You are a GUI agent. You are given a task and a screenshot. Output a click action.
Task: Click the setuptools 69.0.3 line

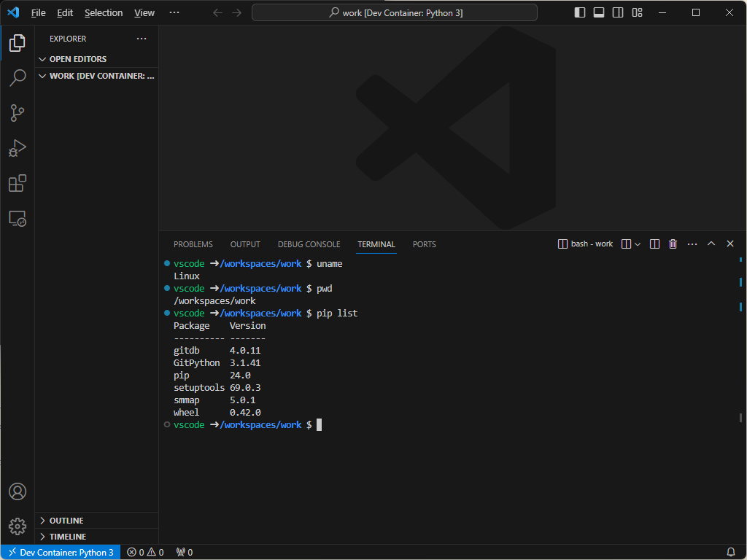[217, 388]
